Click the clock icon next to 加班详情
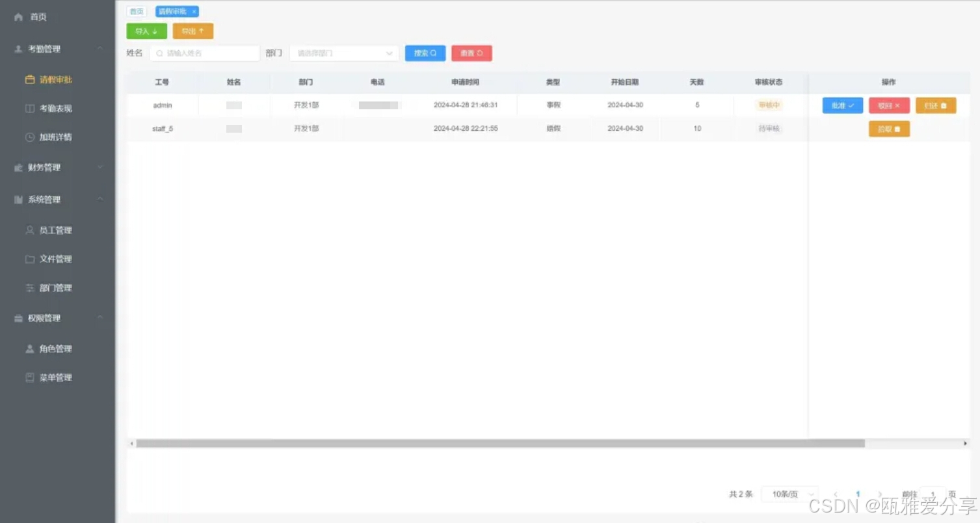The width and height of the screenshot is (980, 523). coord(29,137)
